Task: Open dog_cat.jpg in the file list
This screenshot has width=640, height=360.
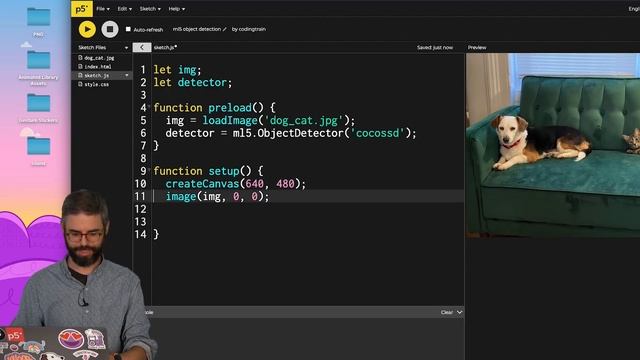Action: [x=99, y=58]
